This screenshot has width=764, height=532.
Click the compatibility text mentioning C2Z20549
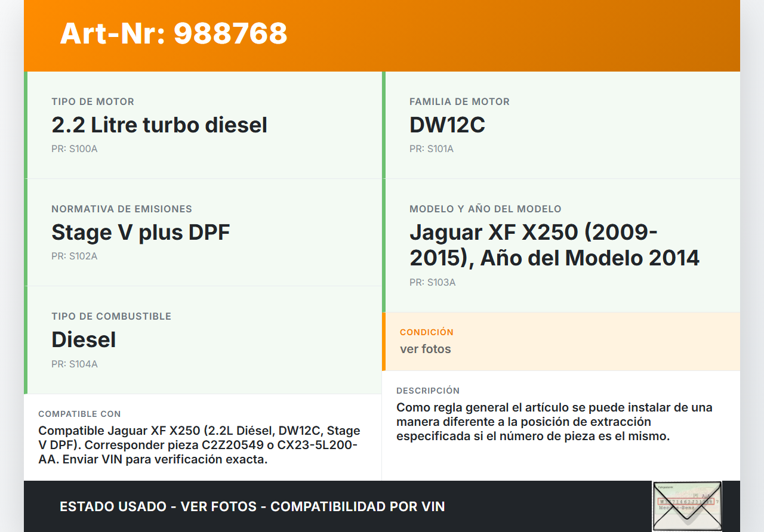199,445
